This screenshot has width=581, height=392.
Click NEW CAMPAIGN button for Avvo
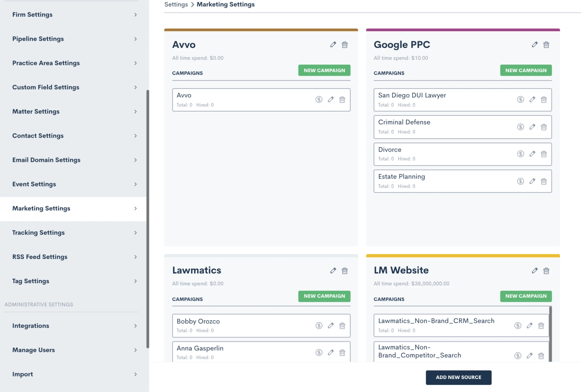324,70
